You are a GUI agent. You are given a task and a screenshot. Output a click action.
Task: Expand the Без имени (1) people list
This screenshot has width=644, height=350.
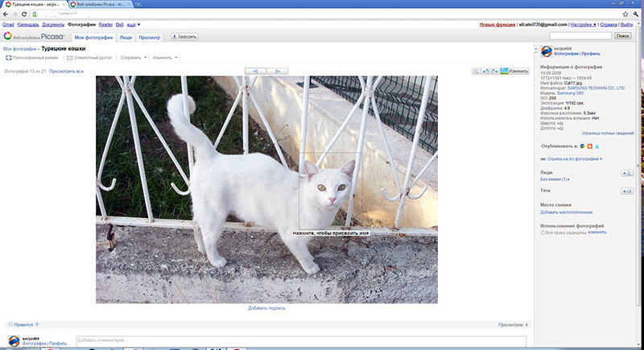[x=555, y=179]
